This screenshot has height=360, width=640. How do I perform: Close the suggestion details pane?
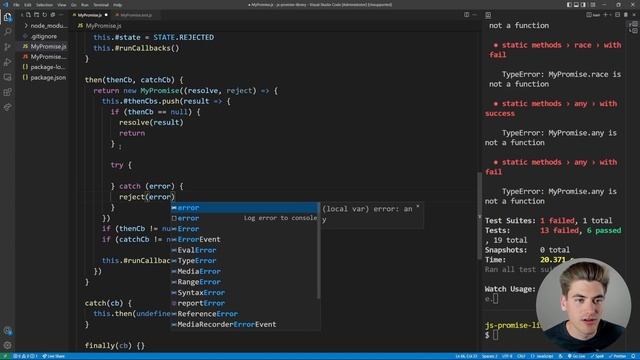[x=418, y=207]
